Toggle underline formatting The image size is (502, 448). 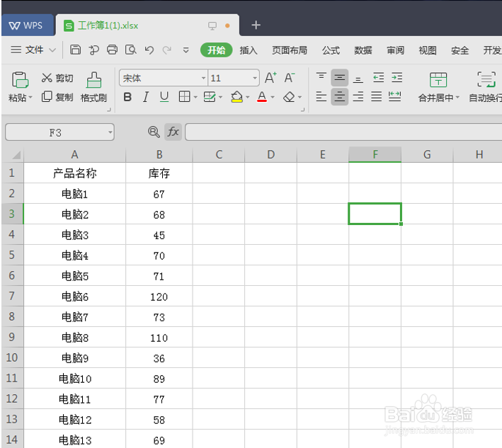[x=164, y=97]
